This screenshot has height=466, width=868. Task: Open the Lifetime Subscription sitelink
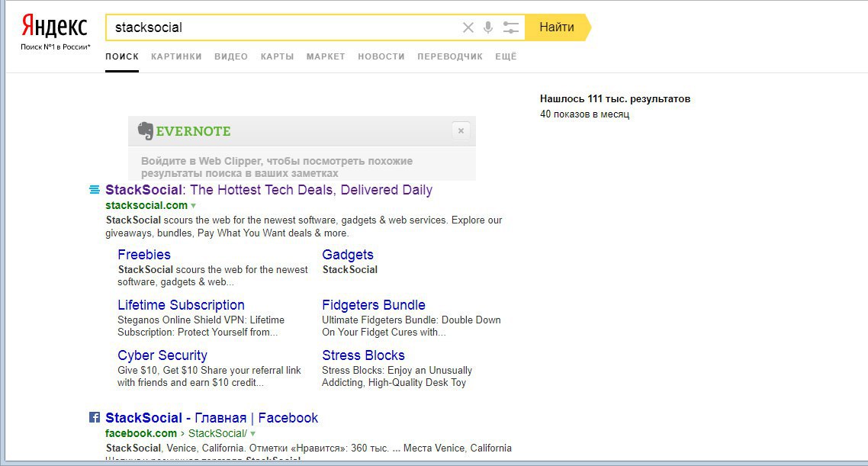pos(181,305)
